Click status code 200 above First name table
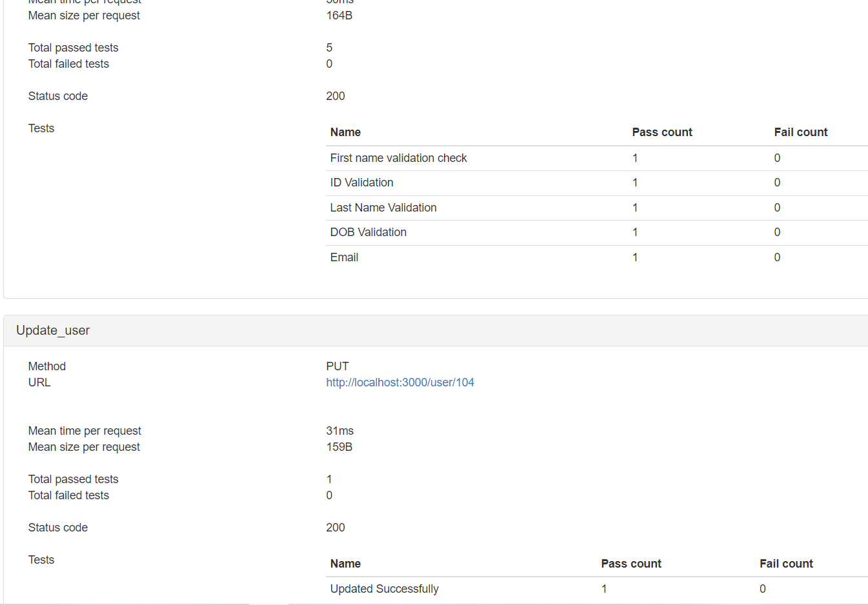The height and width of the screenshot is (605, 868). click(x=336, y=96)
